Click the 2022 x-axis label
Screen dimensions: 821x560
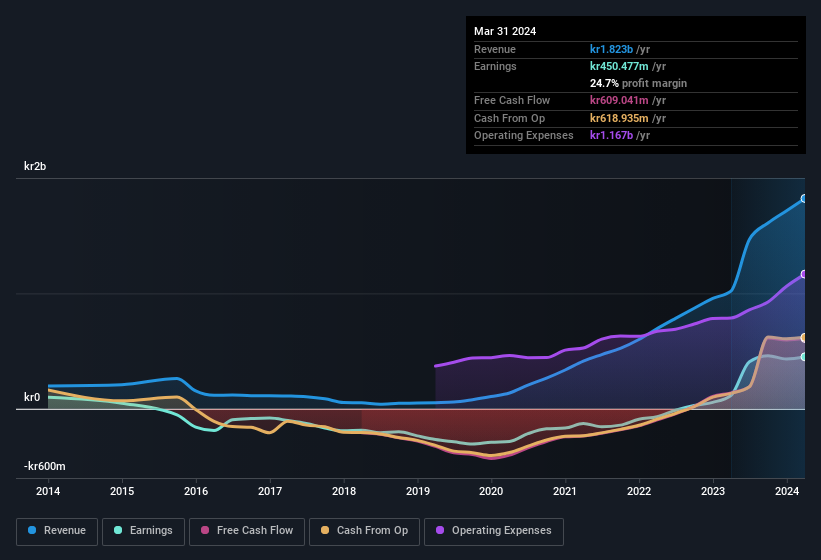tap(639, 491)
